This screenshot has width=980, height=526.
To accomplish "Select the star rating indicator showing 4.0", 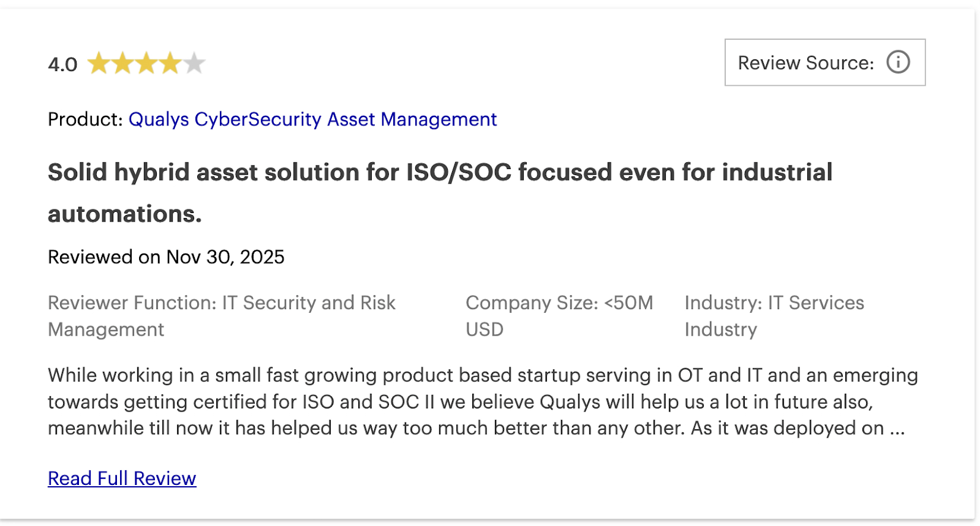I will (x=147, y=62).
